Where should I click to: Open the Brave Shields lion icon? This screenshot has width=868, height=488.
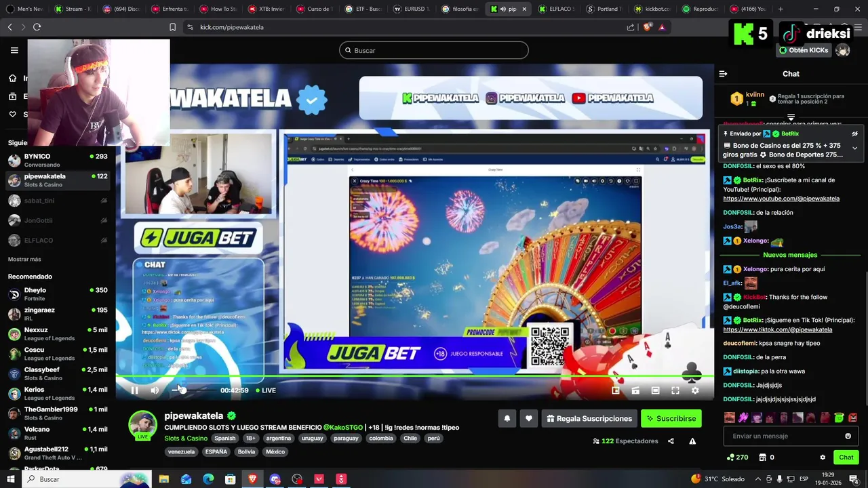pos(647,27)
